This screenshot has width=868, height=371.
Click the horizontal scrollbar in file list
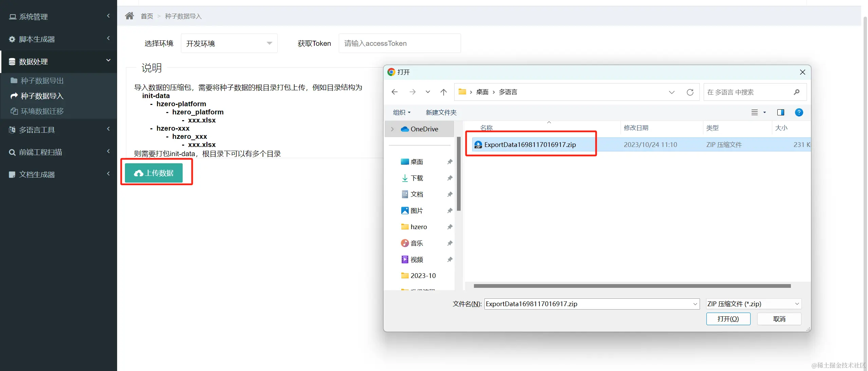pyautogui.click(x=632, y=286)
